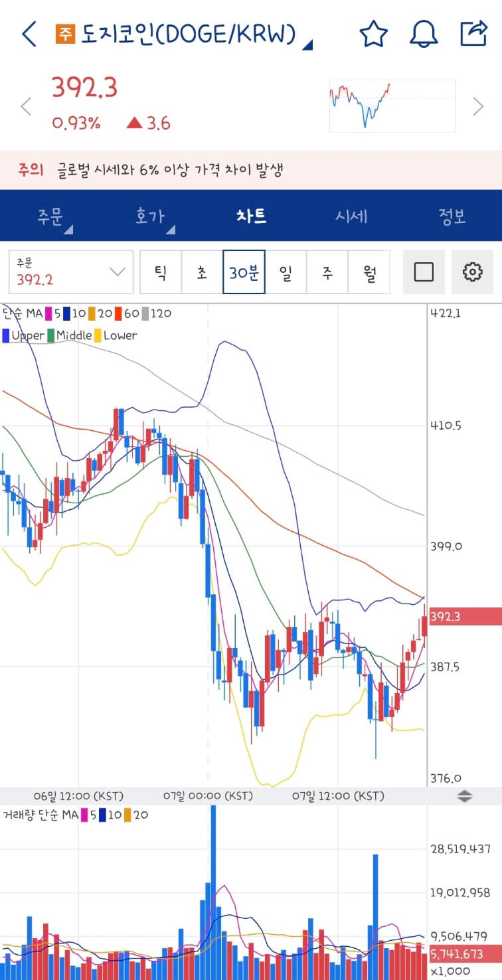
Task: Select the 차트 tab
Action: [x=251, y=216]
